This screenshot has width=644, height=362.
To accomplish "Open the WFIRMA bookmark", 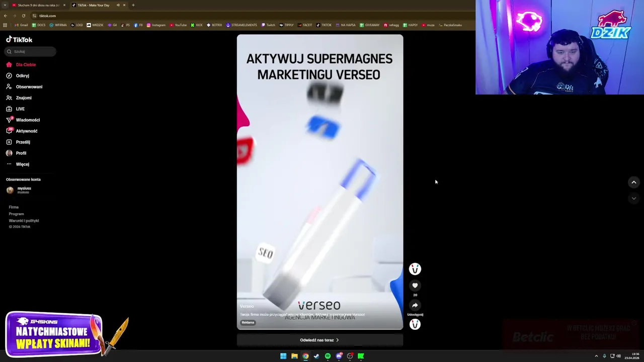I will tap(58, 25).
